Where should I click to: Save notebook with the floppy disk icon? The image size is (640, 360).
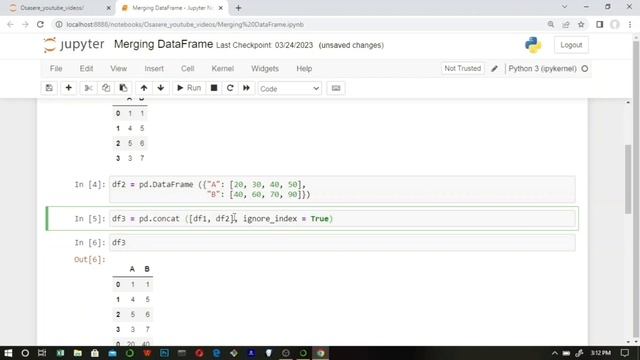coord(49,88)
